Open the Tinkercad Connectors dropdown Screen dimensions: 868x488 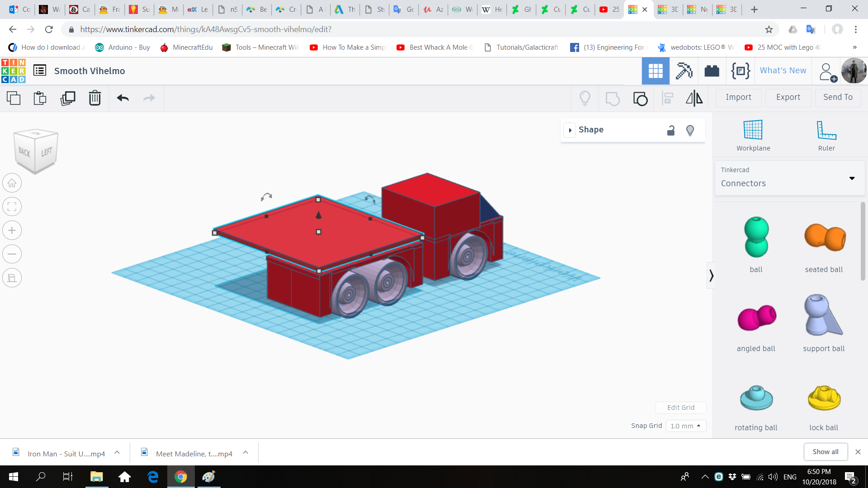pyautogui.click(x=789, y=178)
